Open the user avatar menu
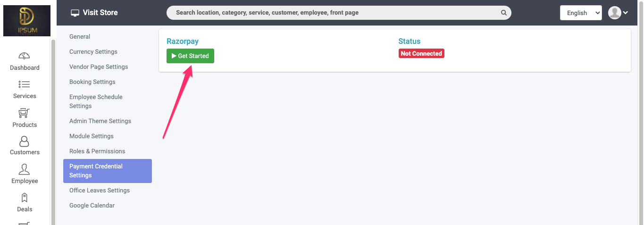 click(x=618, y=13)
